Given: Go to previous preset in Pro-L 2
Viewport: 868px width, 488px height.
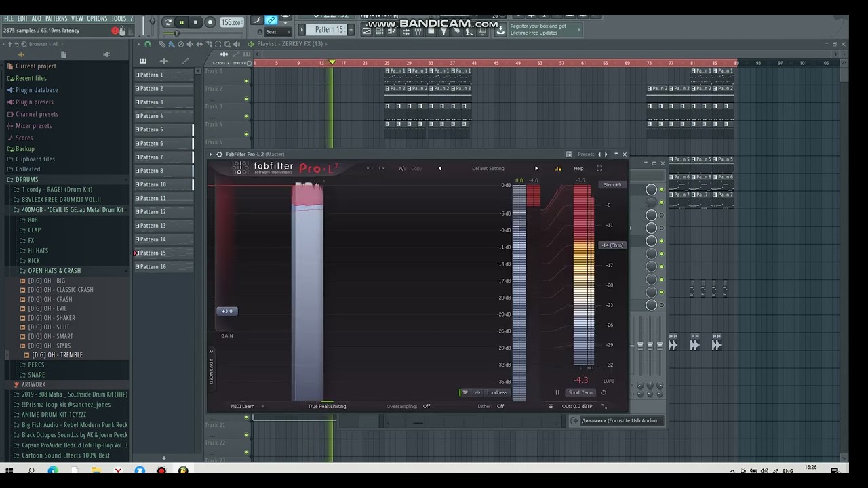Looking at the screenshot, I should [439, 168].
